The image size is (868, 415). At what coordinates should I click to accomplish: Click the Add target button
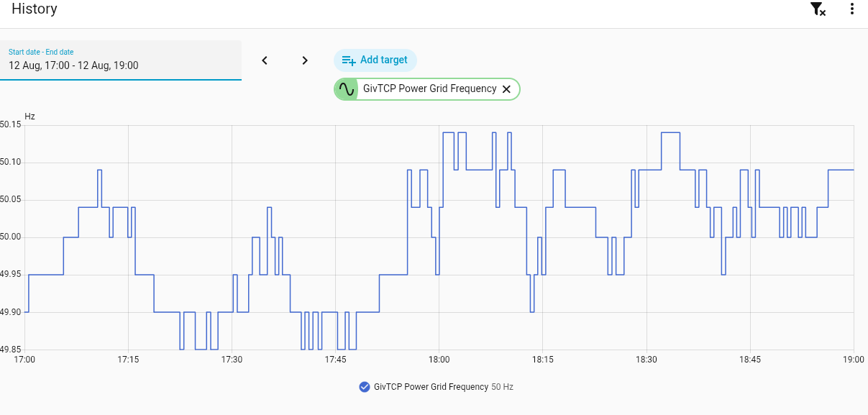(x=375, y=60)
